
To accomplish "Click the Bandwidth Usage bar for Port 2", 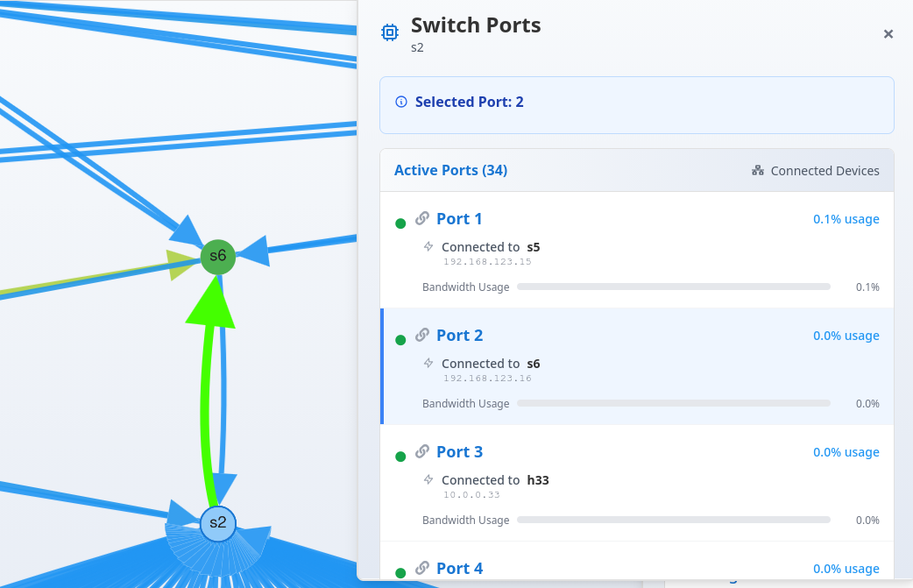I will (x=674, y=403).
